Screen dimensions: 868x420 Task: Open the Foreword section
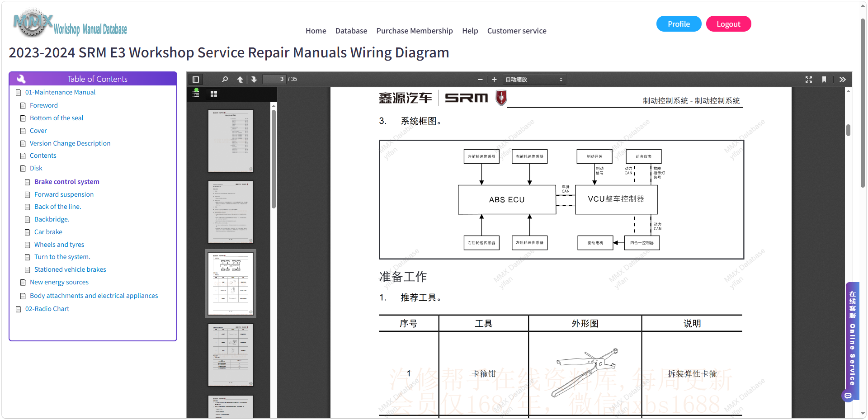44,105
